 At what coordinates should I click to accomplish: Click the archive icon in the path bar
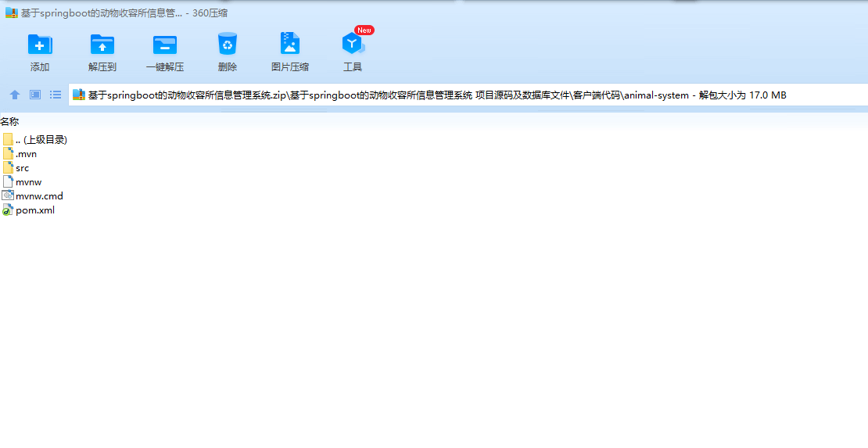pos(79,95)
